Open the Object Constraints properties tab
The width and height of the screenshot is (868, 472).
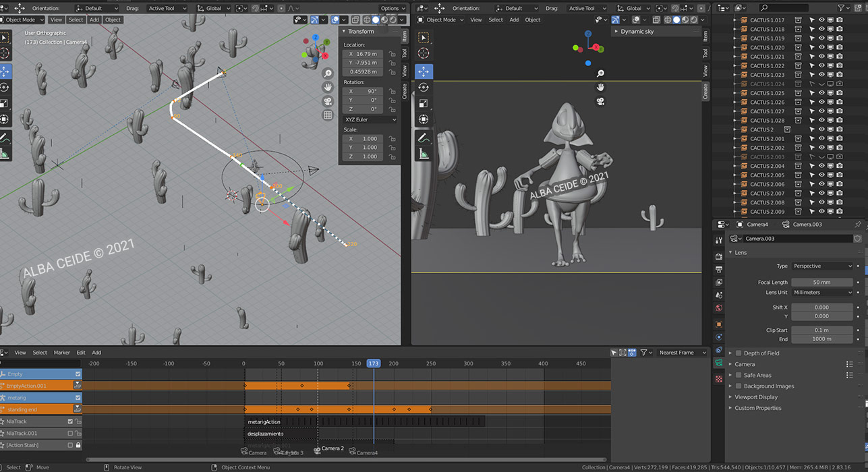pos(719,350)
